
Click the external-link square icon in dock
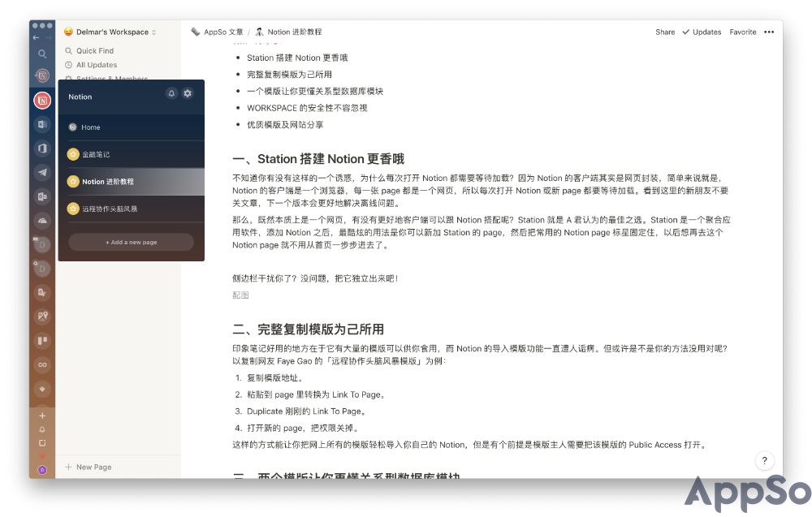tap(42, 443)
